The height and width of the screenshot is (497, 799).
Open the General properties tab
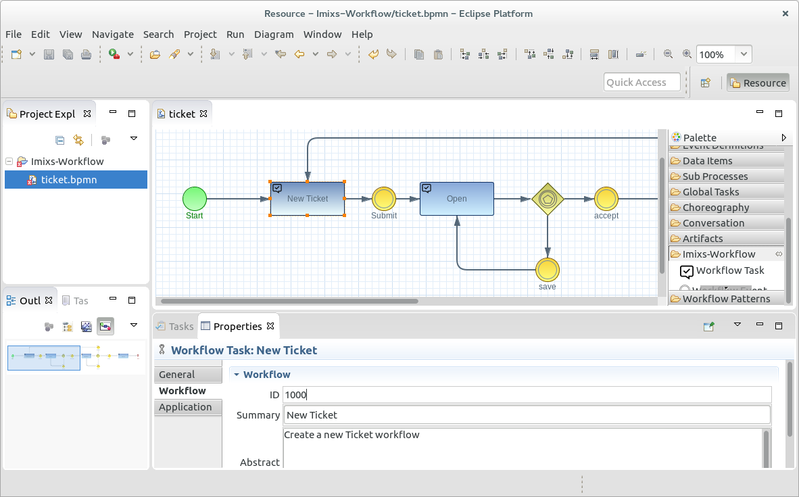(x=188, y=374)
